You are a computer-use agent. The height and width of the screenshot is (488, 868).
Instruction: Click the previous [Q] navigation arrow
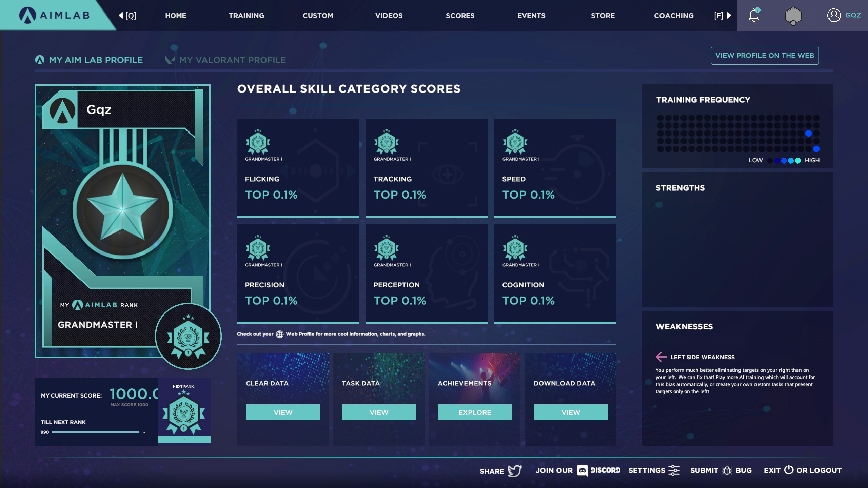point(121,16)
